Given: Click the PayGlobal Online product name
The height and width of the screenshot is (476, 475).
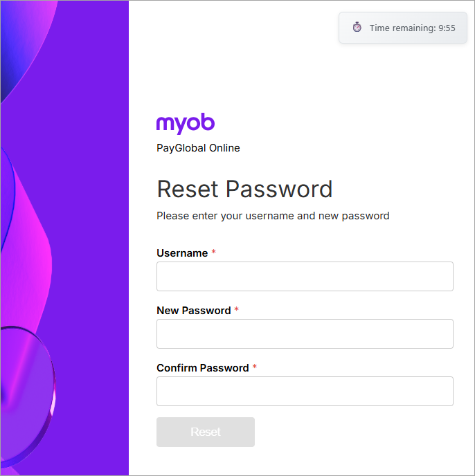Looking at the screenshot, I should pyautogui.click(x=198, y=148).
